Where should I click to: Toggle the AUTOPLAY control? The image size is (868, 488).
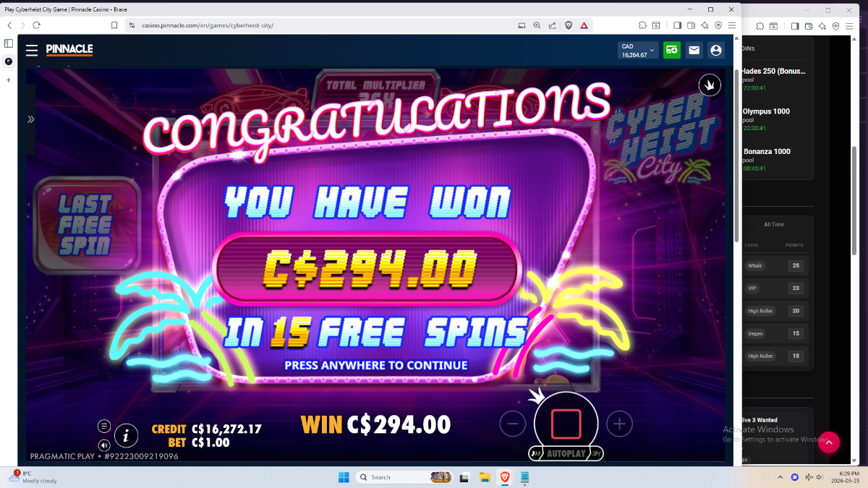[x=566, y=454]
